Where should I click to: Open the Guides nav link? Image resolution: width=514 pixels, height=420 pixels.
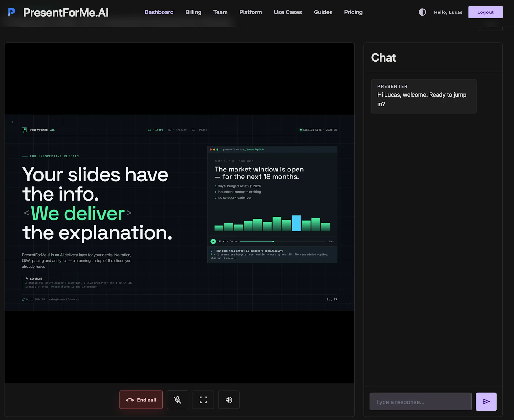click(x=323, y=12)
